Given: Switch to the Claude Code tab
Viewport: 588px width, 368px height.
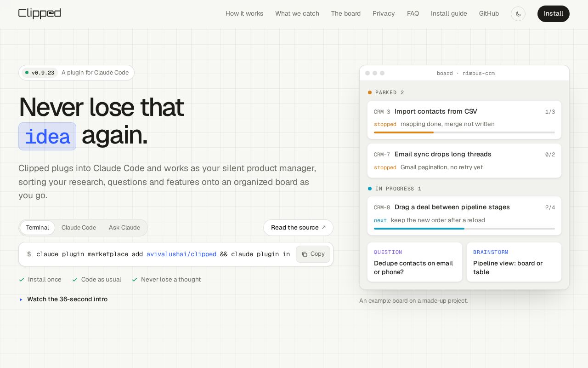Looking at the screenshot, I should 79,228.
